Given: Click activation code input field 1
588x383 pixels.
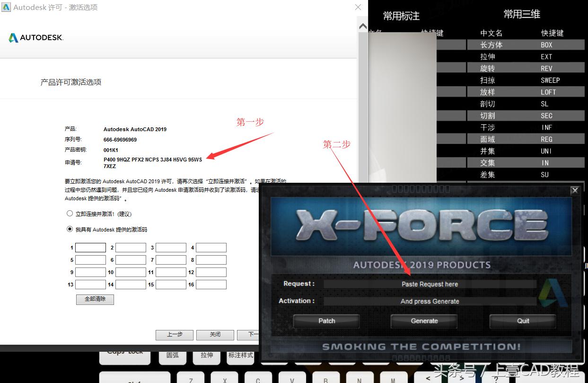Looking at the screenshot, I should coord(91,248).
